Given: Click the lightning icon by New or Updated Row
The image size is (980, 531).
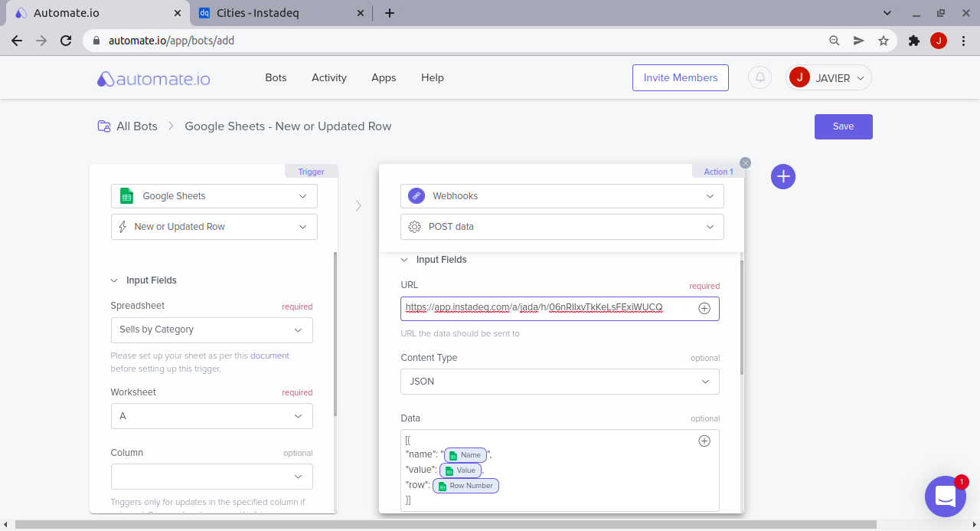Looking at the screenshot, I should click(x=122, y=227).
